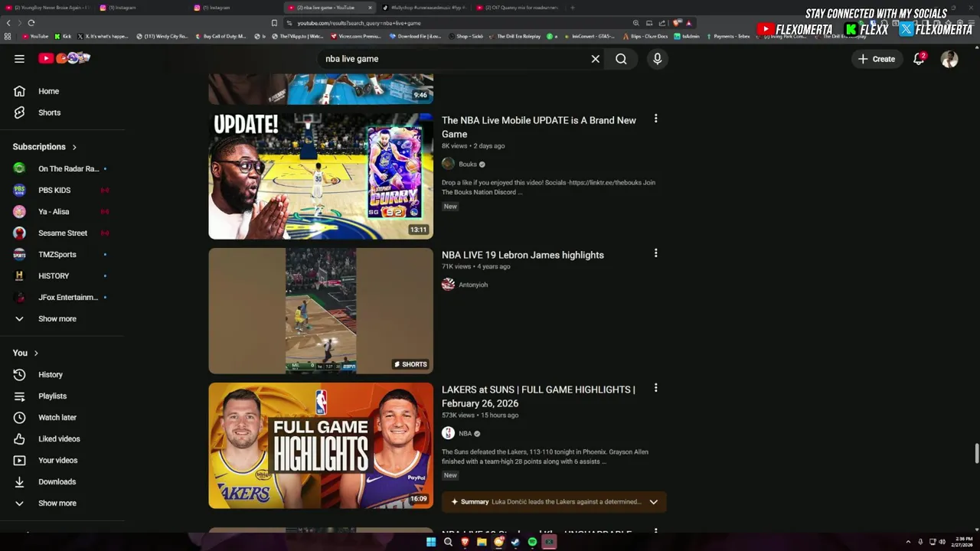Clear the search box with the X
Viewport: 980px width, 551px height.
tap(595, 59)
